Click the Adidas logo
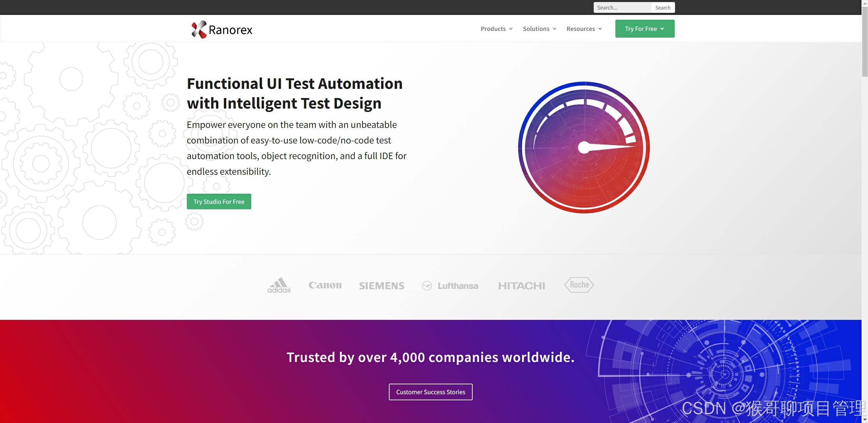This screenshot has height=423, width=868. (x=279, y=285)
